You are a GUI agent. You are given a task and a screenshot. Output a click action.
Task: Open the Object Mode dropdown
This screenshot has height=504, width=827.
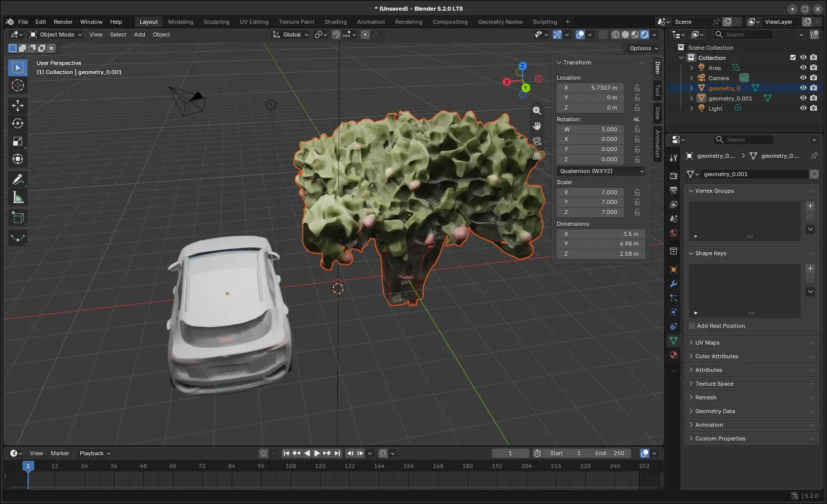(55, 35)
